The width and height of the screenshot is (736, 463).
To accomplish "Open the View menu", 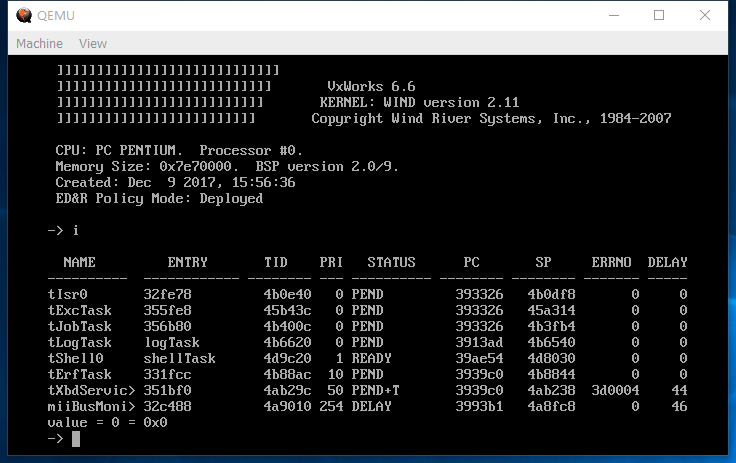I will [x=93, y=44].
